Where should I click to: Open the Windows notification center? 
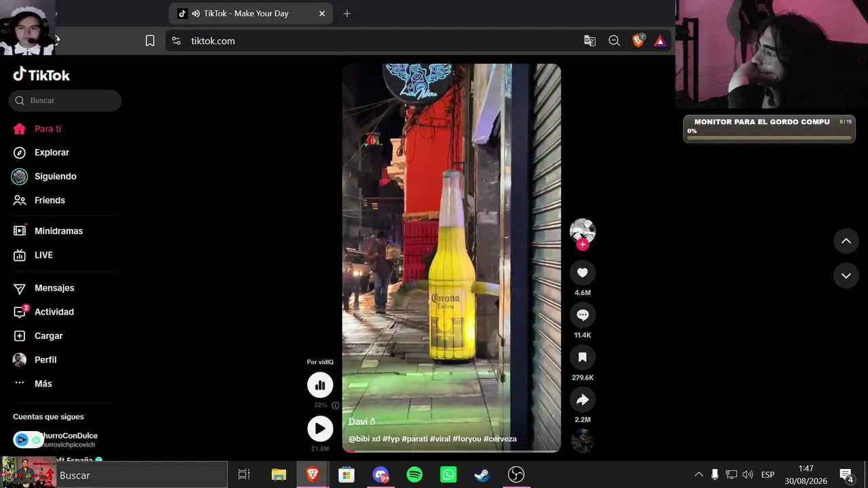click(846, 475)
